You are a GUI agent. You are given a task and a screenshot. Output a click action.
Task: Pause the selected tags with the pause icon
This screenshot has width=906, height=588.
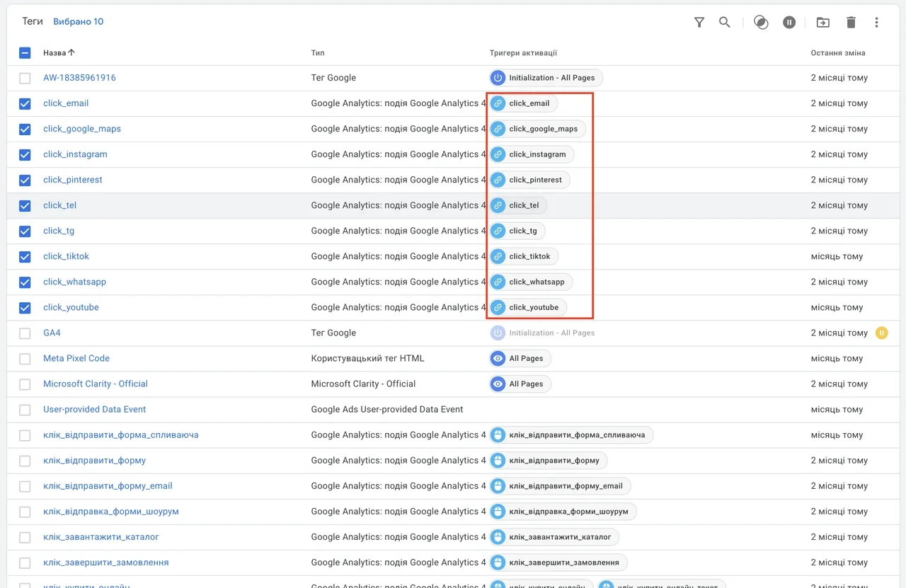789,22
